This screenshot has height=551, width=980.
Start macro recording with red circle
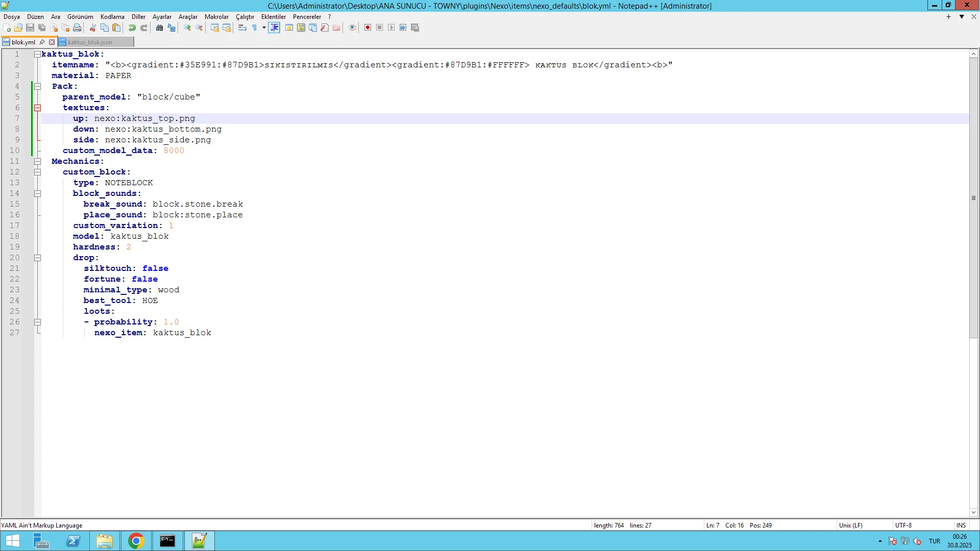pos(367,28)
